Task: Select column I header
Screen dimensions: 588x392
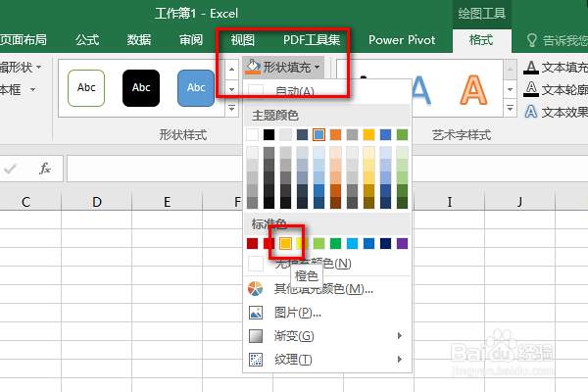Action: [x=449, y=202]
